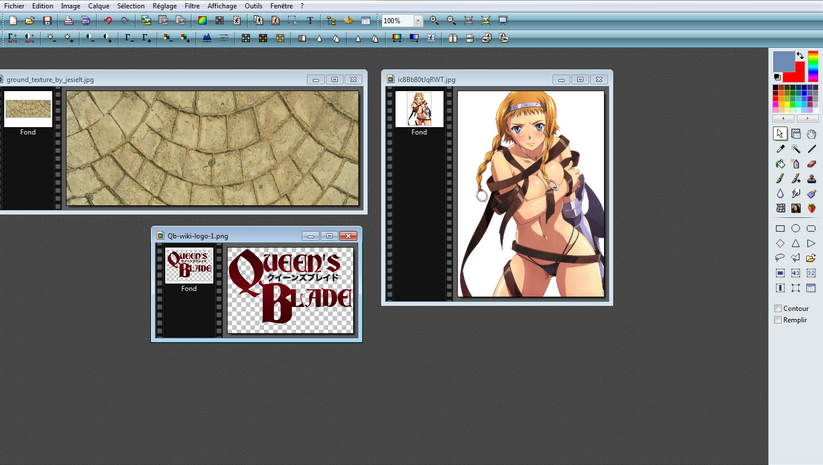
Task: Enable the Remplir checkbox
Action: [x=778, y=320]
